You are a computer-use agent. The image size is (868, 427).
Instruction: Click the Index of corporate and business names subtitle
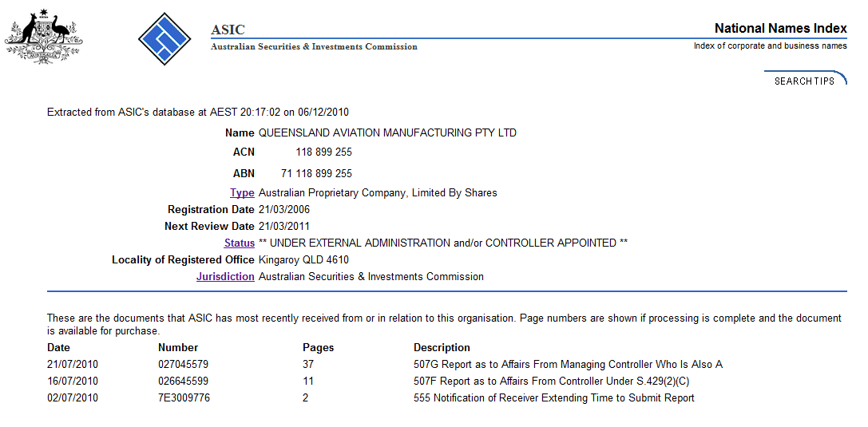770,46
